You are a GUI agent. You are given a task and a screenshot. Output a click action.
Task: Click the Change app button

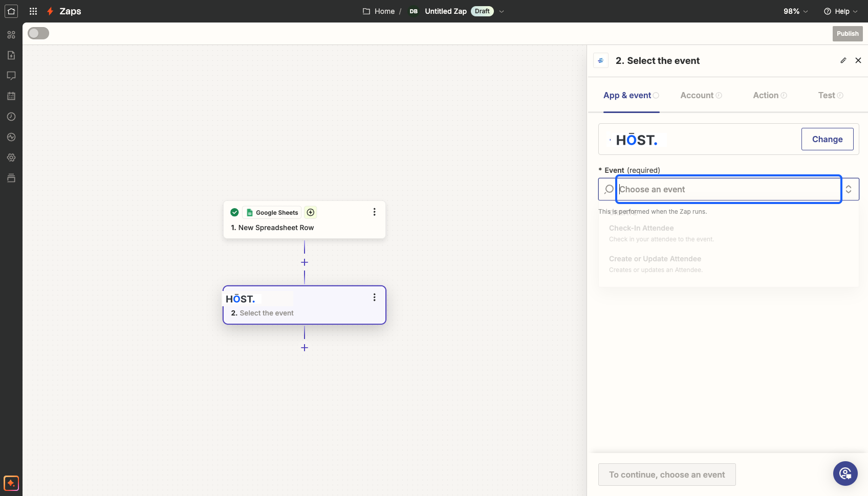(827, 139)
